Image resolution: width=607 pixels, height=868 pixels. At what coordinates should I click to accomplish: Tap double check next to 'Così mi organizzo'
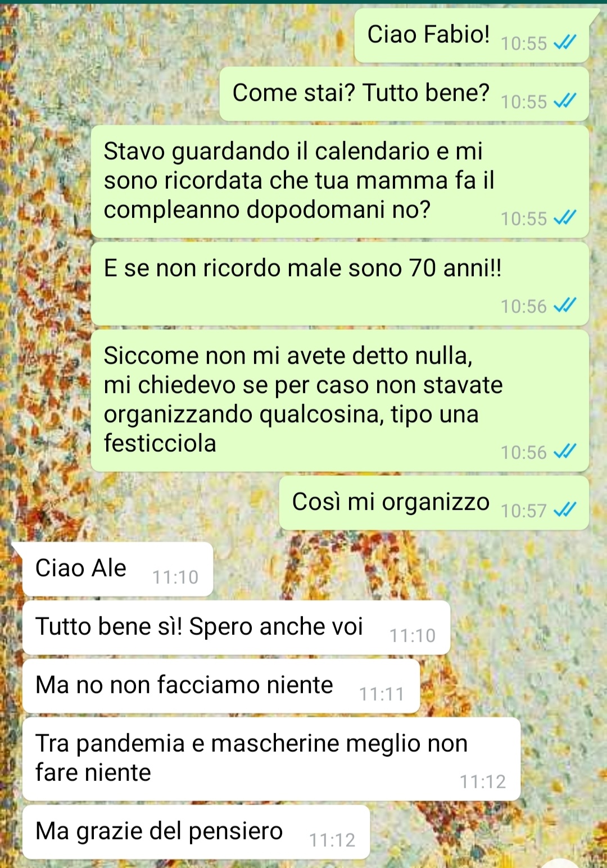click(565, 510)
